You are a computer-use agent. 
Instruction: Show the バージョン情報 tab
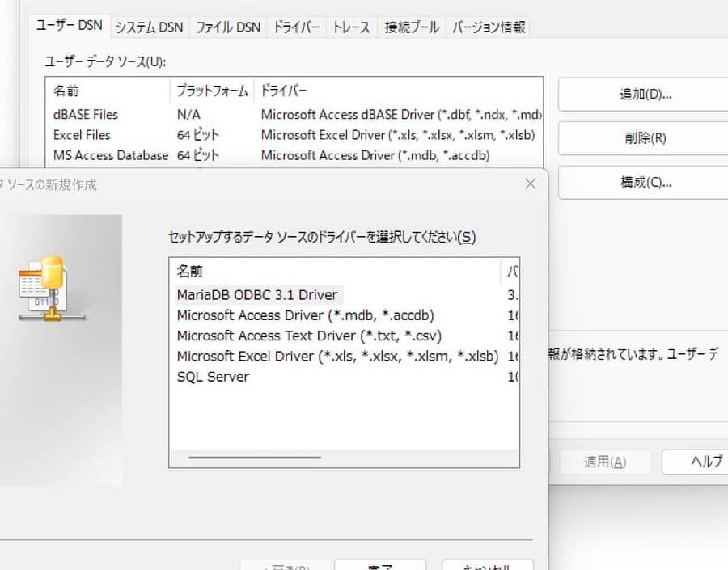coord(489,27)
